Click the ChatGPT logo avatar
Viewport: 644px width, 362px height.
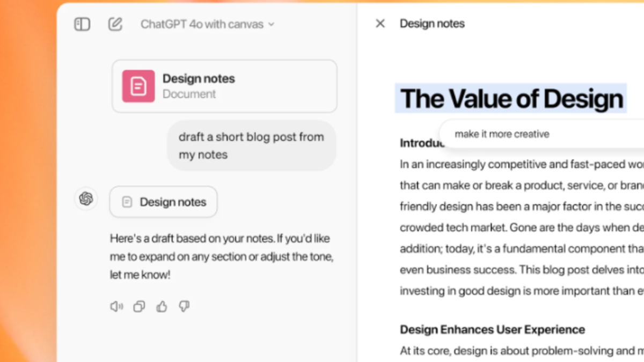click(86, 199)
